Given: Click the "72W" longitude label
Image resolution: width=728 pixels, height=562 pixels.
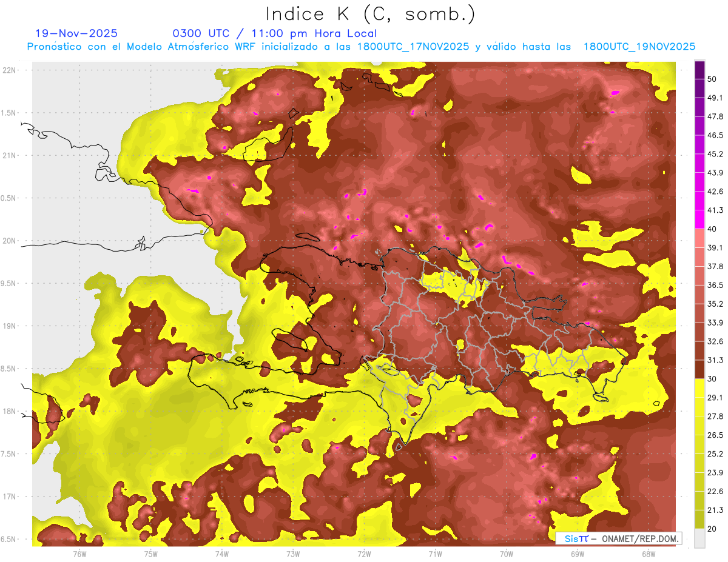Looking at the screenshot, I should point(364,554).
